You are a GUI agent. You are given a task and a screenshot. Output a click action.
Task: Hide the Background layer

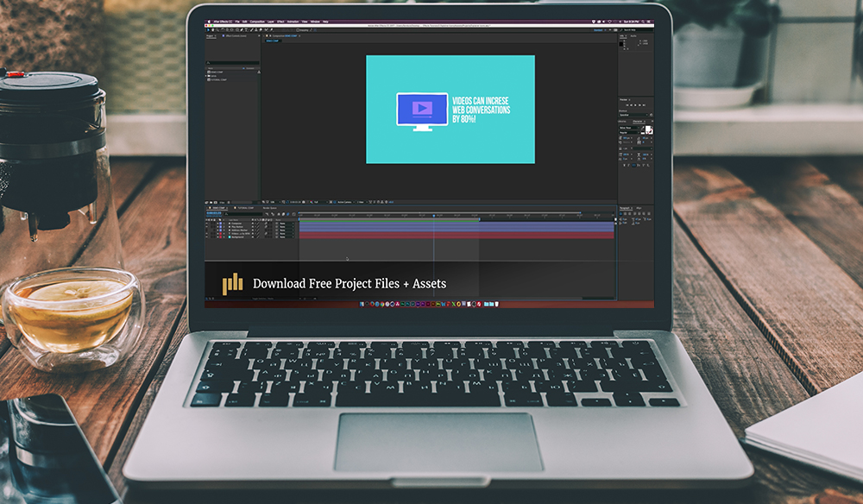(207, 237)
